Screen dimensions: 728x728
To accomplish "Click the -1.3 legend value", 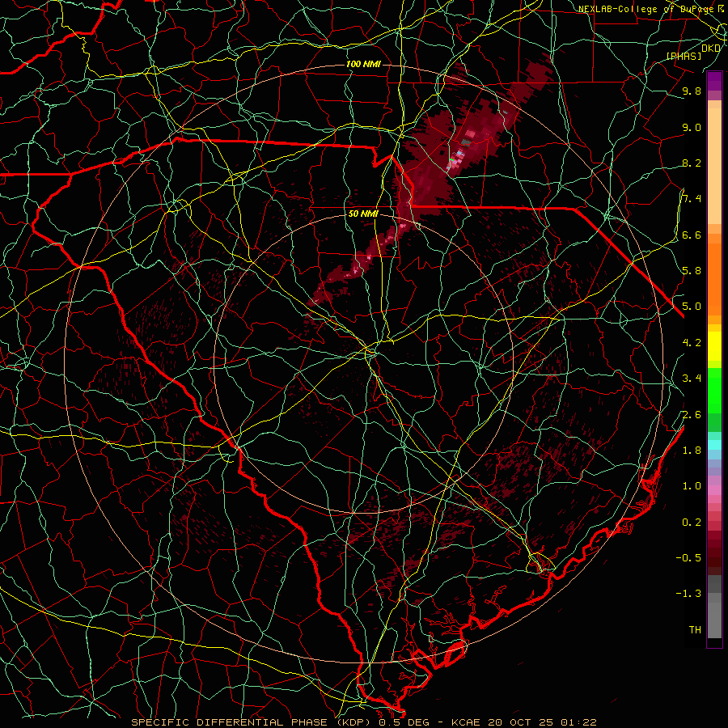I will pyautogui.click(x=688, y=594).
